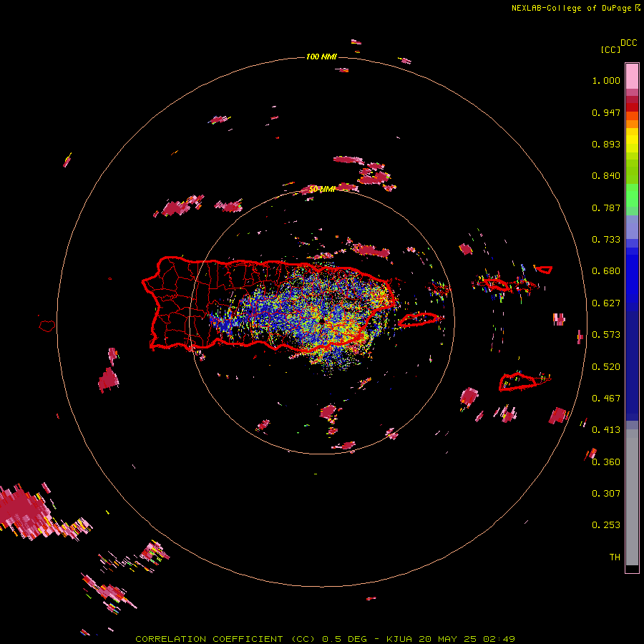The height and width of the screenshot is (644, 644).
Task: Click the St. Croix island outline in the southeast
Action: click(x=518, y=382)
